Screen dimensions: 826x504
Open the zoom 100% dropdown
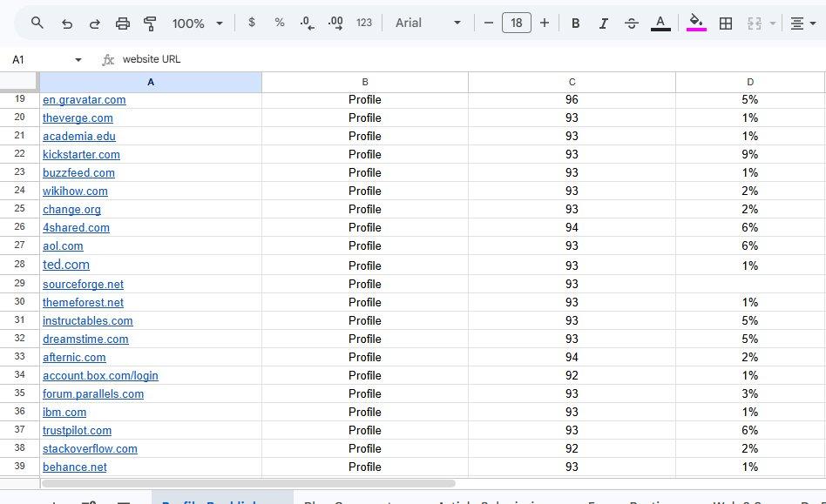(198, 24)
